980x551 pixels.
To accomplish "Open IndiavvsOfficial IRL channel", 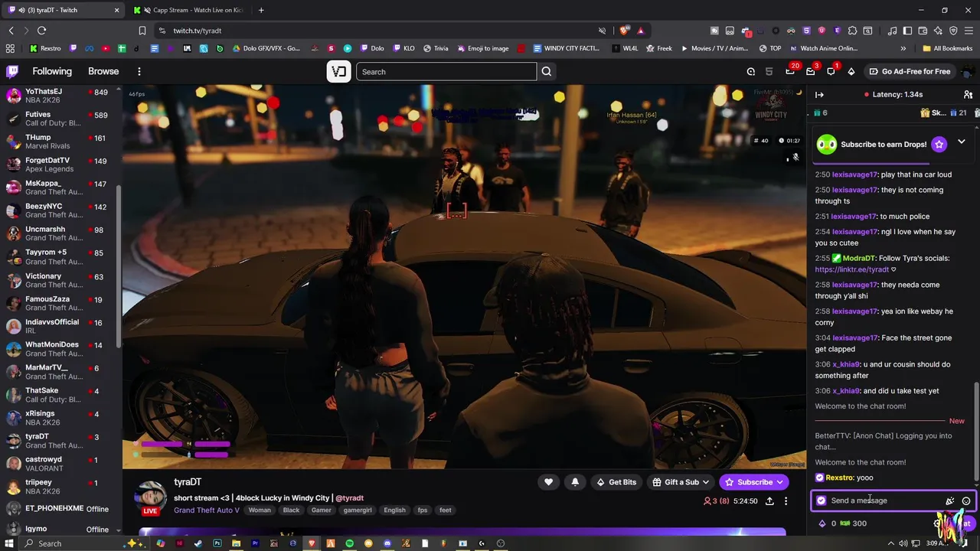I will [61, 327].
